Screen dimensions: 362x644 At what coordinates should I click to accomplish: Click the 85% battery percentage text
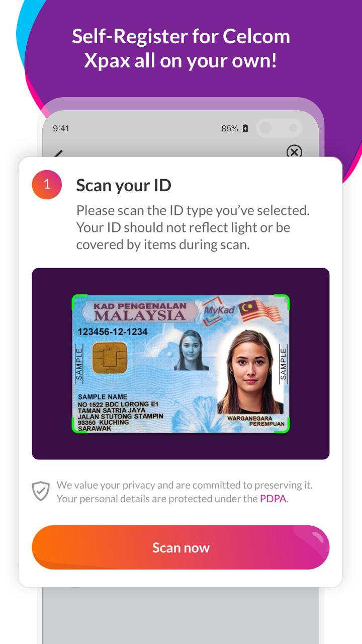coord(230,128)
